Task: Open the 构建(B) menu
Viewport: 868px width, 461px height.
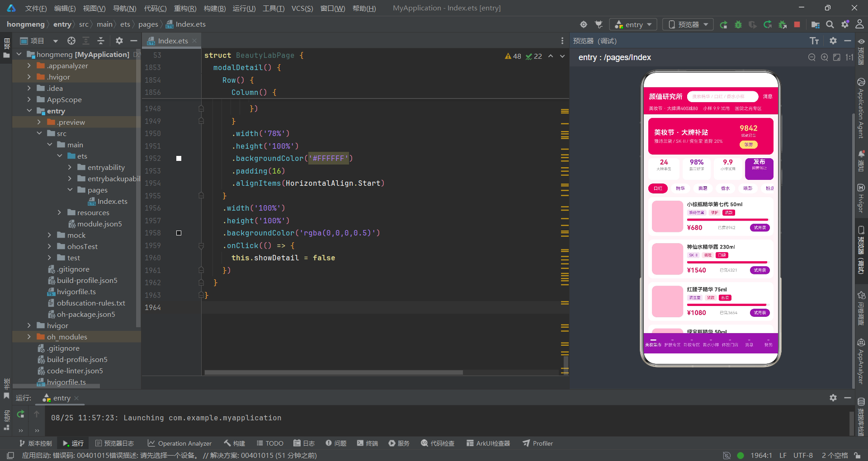Action: tap(214, 8)
